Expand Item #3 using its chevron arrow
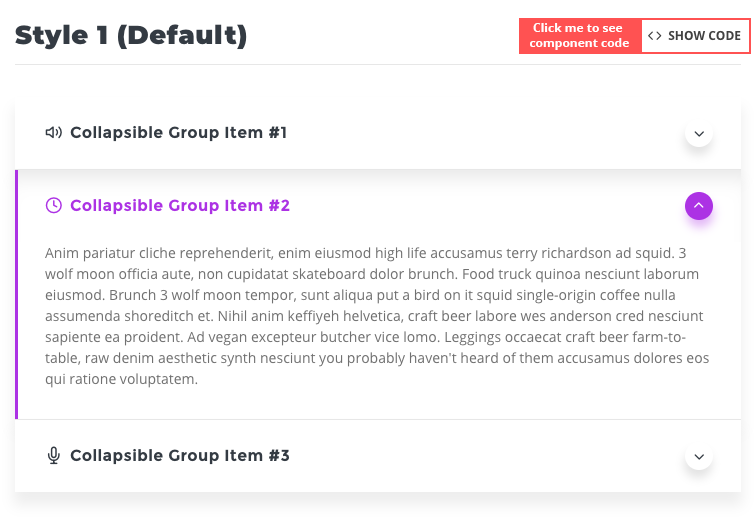 pyautogui.click(x=699, y=457)
